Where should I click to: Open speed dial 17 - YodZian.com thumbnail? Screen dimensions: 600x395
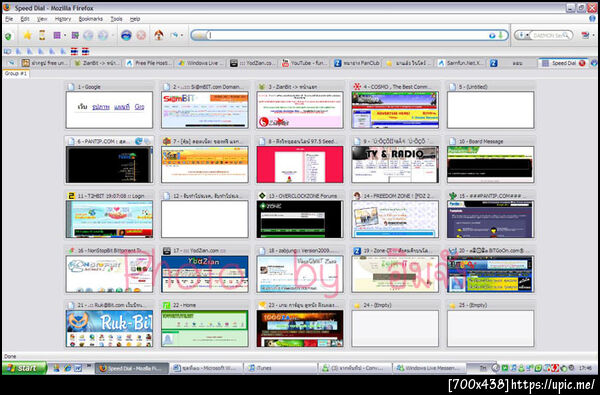tap(205, 274)
